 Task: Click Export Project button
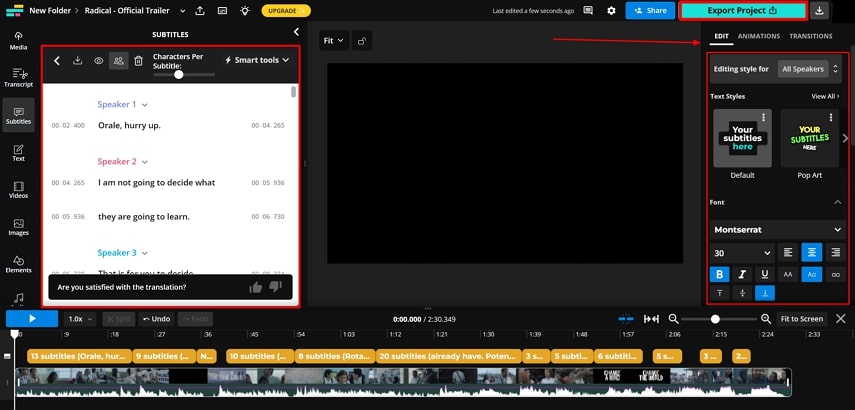742,10
